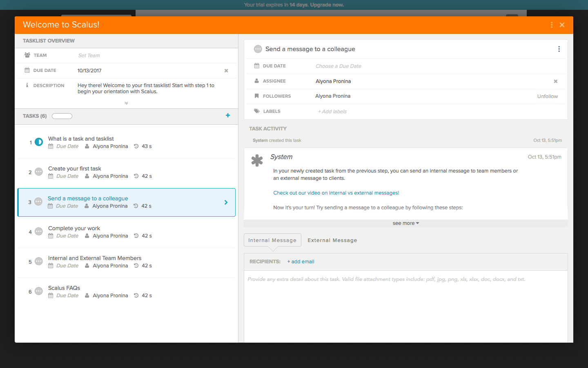Click the right chevron on the selected task

click(x=226, y=202)
